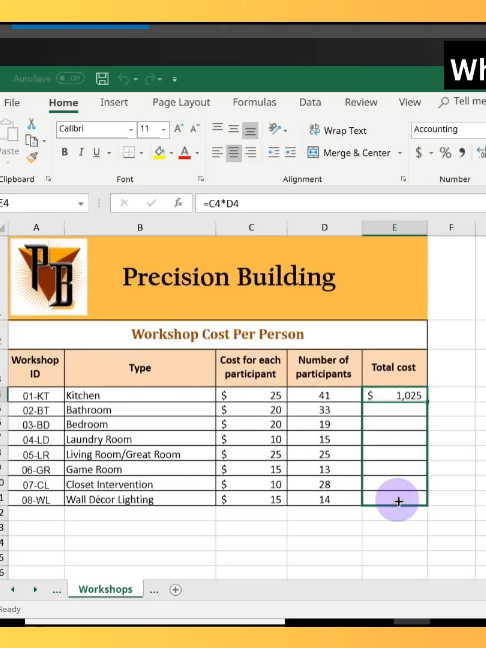Click the Accounting dollar sign icon
The width and height of the screenshot is (486, 648).
pyautogui.click(x=419, y=152)
